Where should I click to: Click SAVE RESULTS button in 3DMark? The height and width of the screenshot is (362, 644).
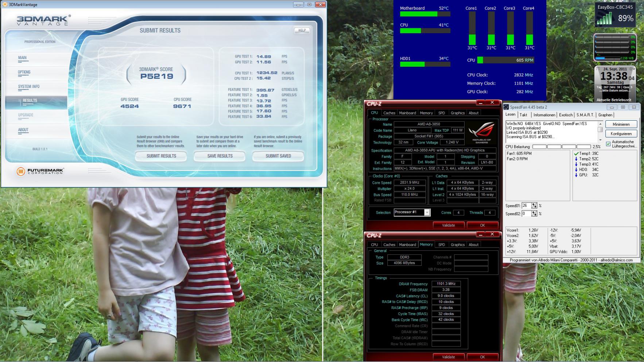[x=220, y=156]
